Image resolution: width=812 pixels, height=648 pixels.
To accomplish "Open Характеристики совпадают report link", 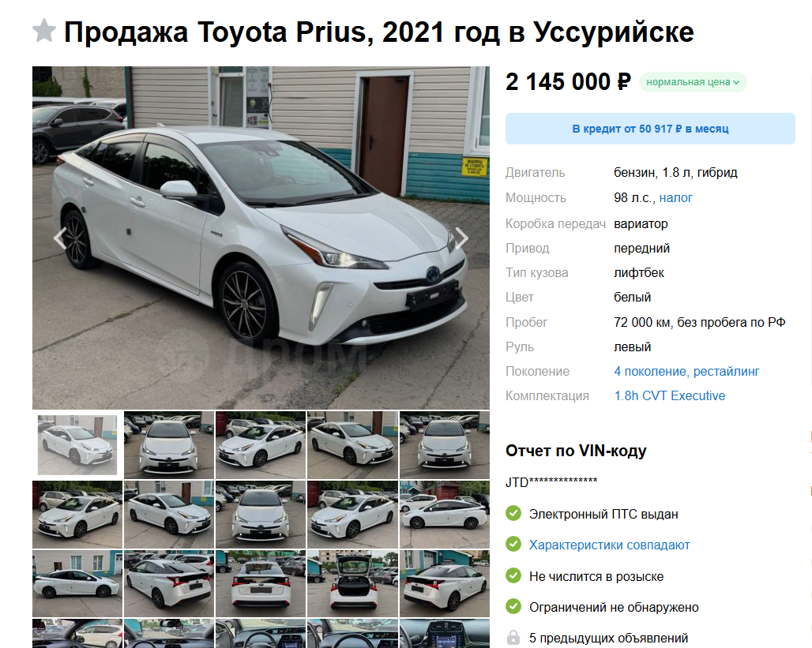I will tap(610, 545).
